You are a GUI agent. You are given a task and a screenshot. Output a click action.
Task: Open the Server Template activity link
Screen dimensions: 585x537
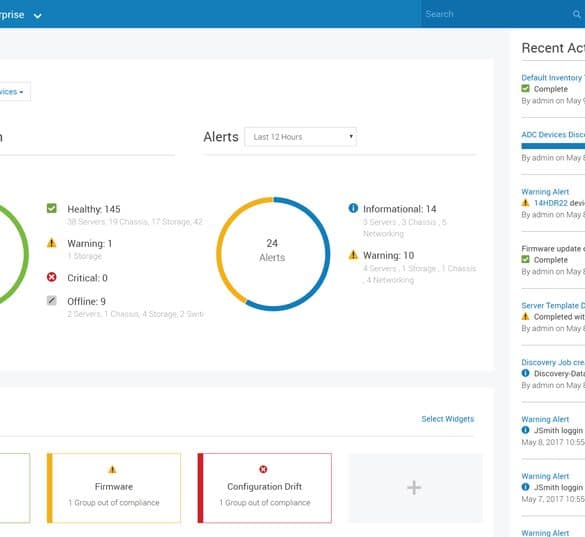(x=553, y=306)
